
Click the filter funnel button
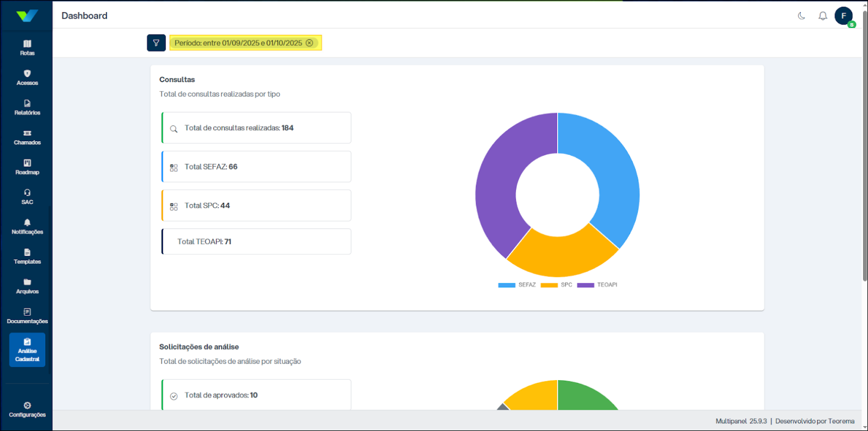[156, 43]
